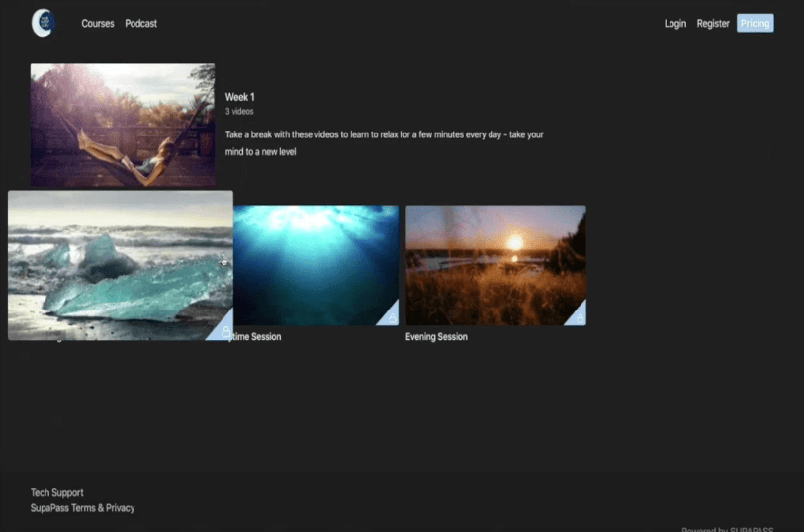Open the Courses menu item
804x532 pixels.
point(98,23)
